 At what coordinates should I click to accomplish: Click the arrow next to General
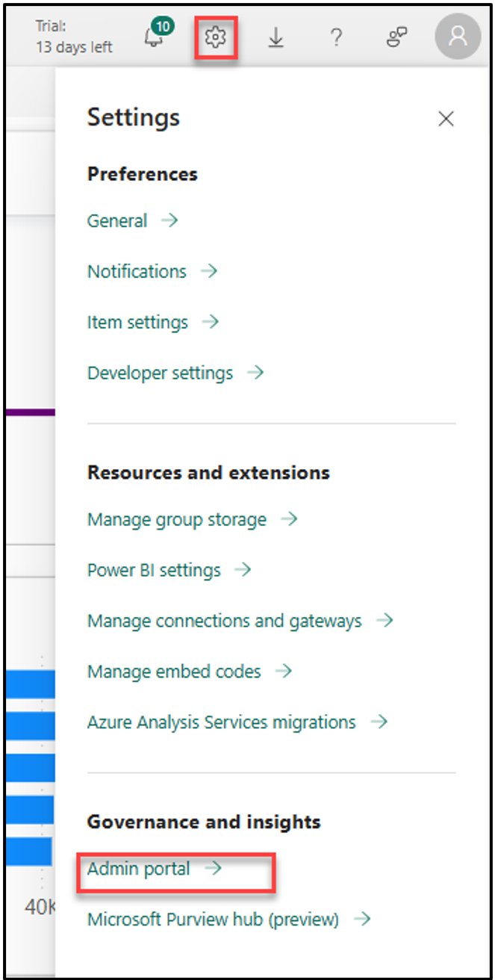[169, 220]
